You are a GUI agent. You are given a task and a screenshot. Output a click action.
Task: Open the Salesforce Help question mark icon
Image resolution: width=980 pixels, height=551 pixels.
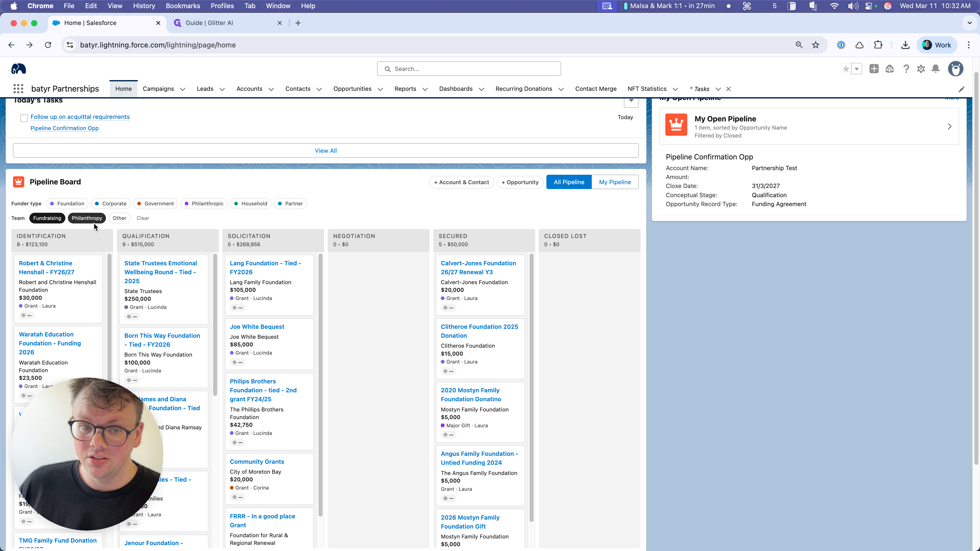pyautogui.click(x=906, y=69)
